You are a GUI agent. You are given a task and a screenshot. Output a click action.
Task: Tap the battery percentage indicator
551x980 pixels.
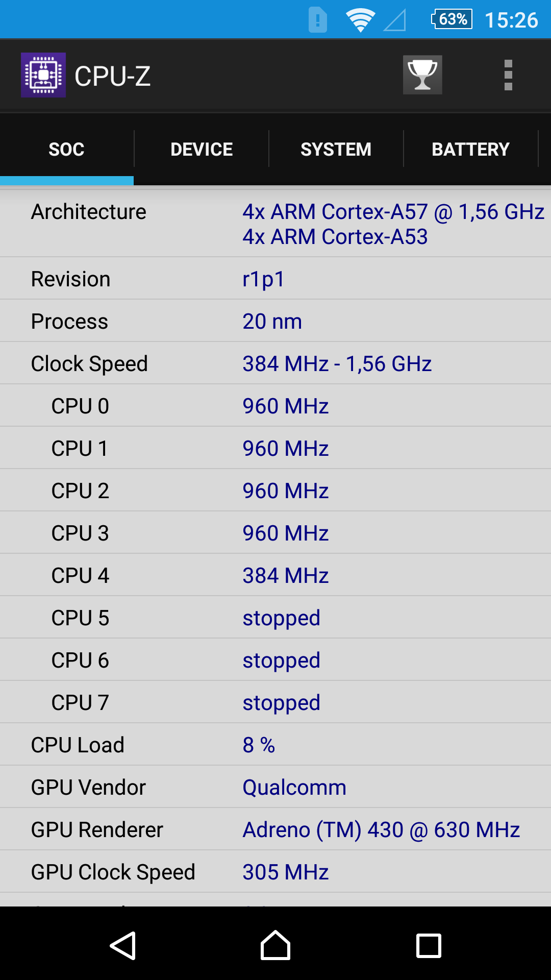click(x=452, y=19)
